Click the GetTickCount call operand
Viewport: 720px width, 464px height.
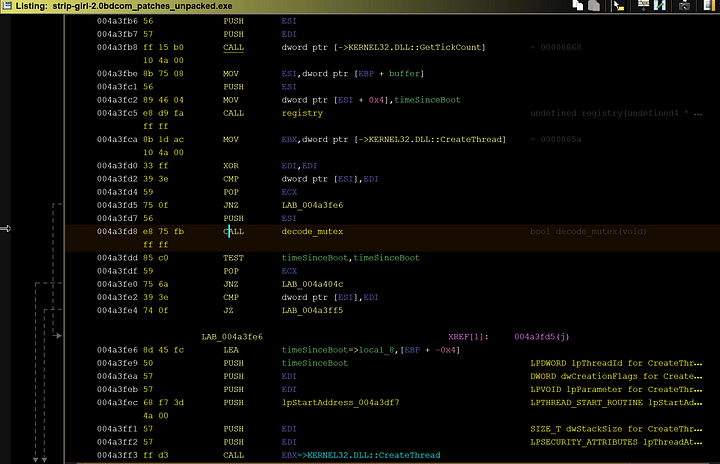coord(383,47)
